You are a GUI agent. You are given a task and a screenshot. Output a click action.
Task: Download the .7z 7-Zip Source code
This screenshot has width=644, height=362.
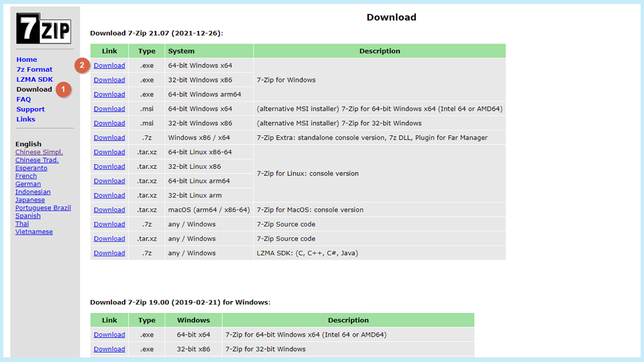pyautogui.click(x=109, y=224)
